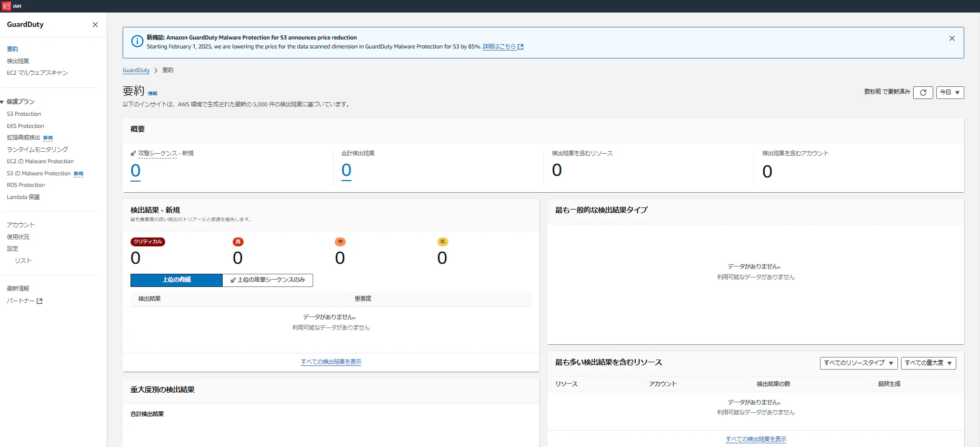The width and height of the screenshot is (980, 447).
Task: Click the yellow 低 severity badge
Action: [443, 242]
